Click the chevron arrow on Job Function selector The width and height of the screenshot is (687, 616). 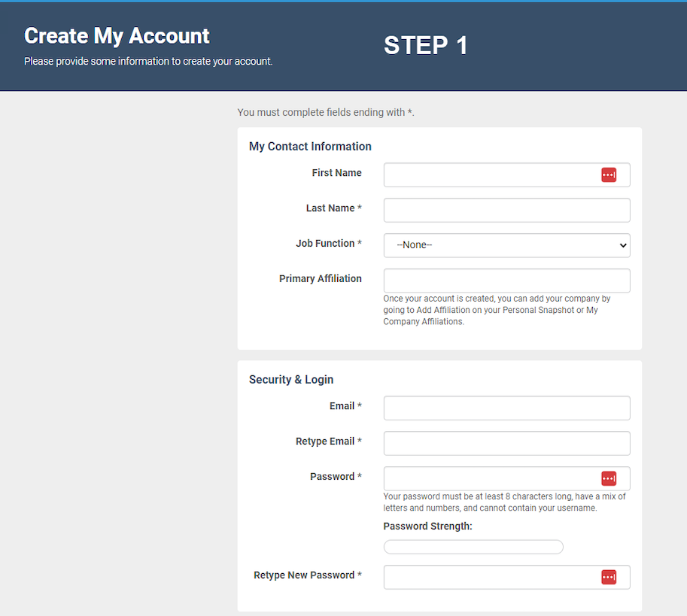(622, 245)
